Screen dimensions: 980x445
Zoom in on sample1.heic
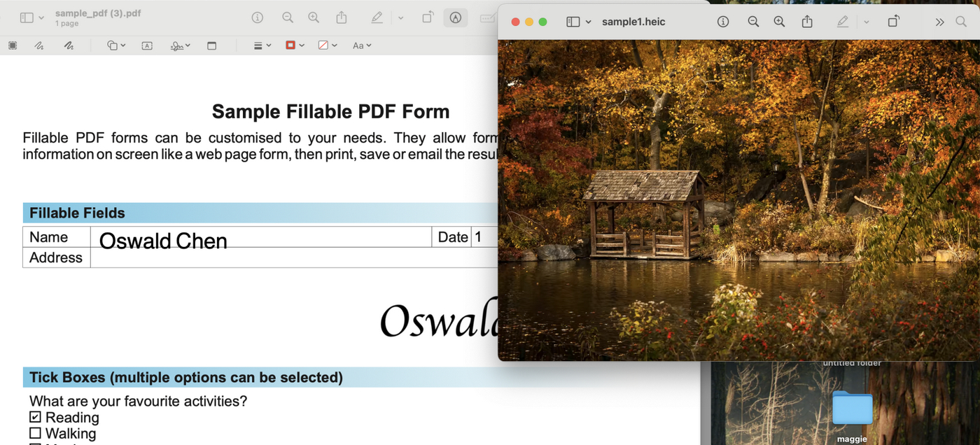[778, 22]
